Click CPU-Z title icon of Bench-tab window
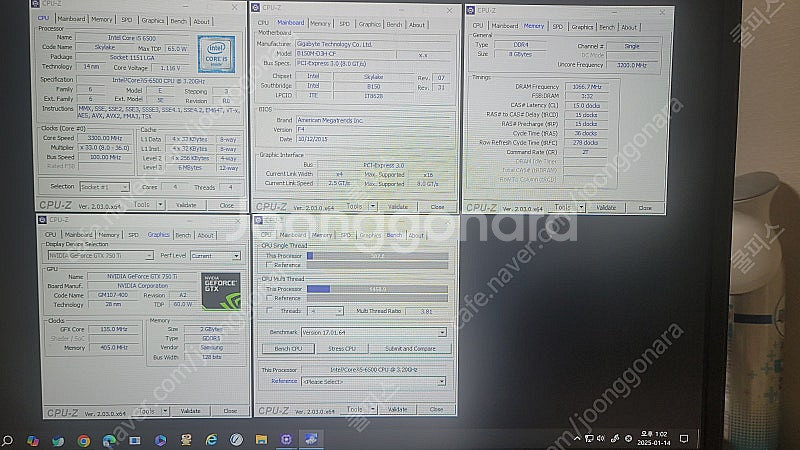 point(259,220)
